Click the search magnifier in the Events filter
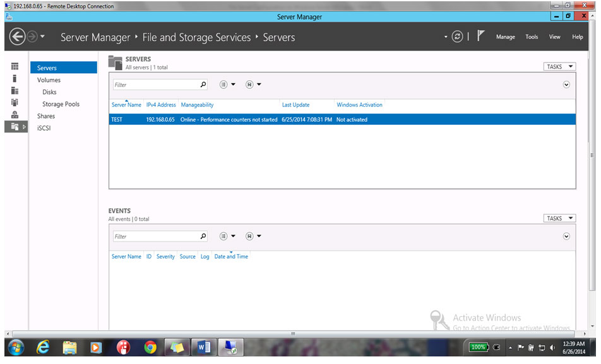The image size is (601, 364). (x=203, y=236)
